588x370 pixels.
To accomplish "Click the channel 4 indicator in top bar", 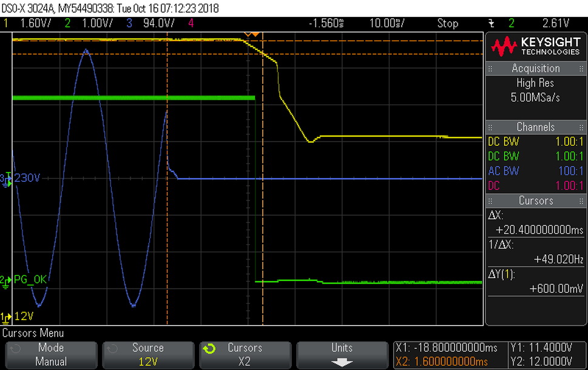I will click(191, 23).
